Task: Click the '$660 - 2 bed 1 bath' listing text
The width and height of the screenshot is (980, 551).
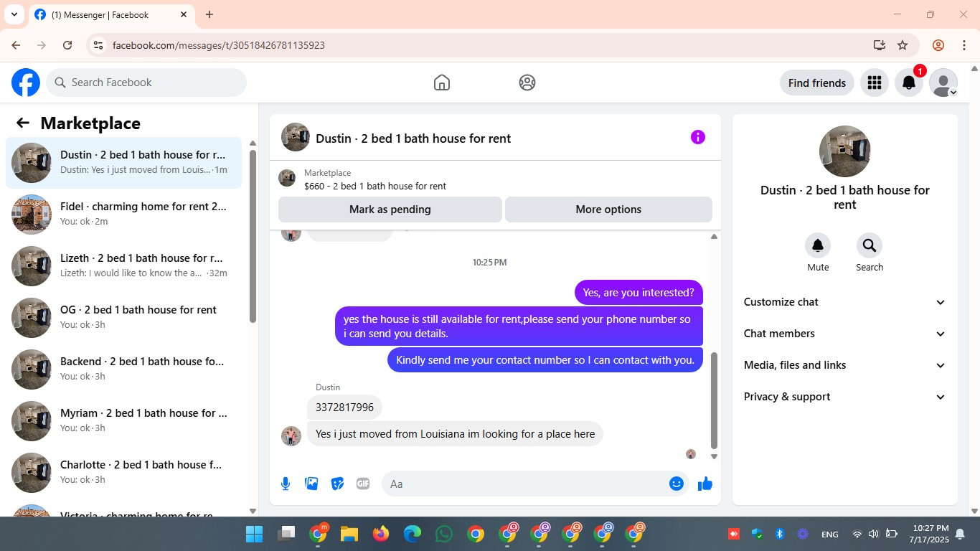Action: pos(375,186)
